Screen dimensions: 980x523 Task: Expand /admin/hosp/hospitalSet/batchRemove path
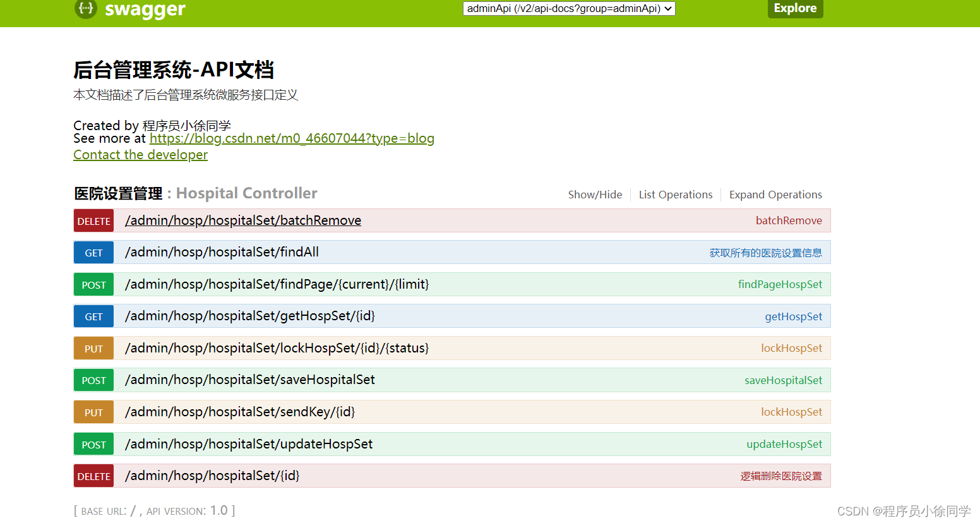(x=243, y=220)
